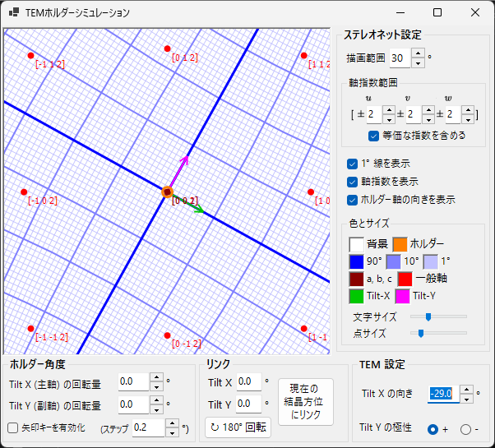Viewport: 495px width, 448px height.
Task: Decrease the ステップ value
Action: tap(172, 433)
